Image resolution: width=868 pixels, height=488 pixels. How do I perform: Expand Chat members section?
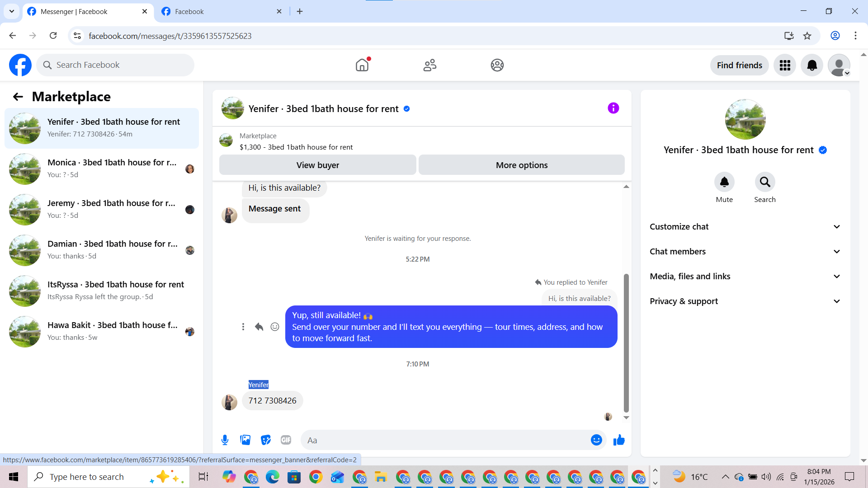pos(745,252)
